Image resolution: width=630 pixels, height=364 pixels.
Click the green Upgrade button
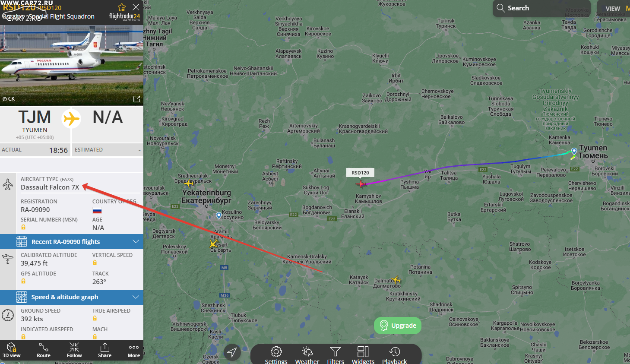tap(398, 326)
